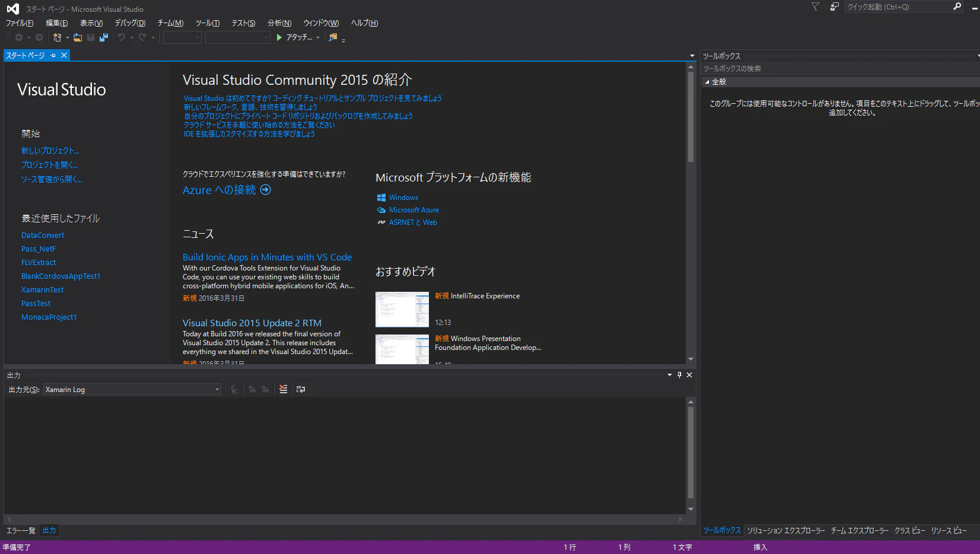Screen dimensions: 980x554
Task: Open the Undo history dropdown arrow
Action: [x=132, y=37]
